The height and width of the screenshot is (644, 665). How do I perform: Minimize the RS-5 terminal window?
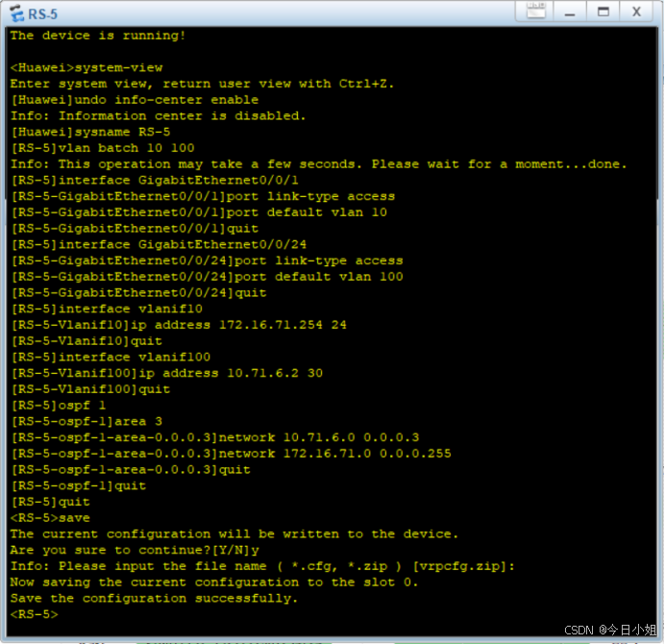[x=570, y=12]
